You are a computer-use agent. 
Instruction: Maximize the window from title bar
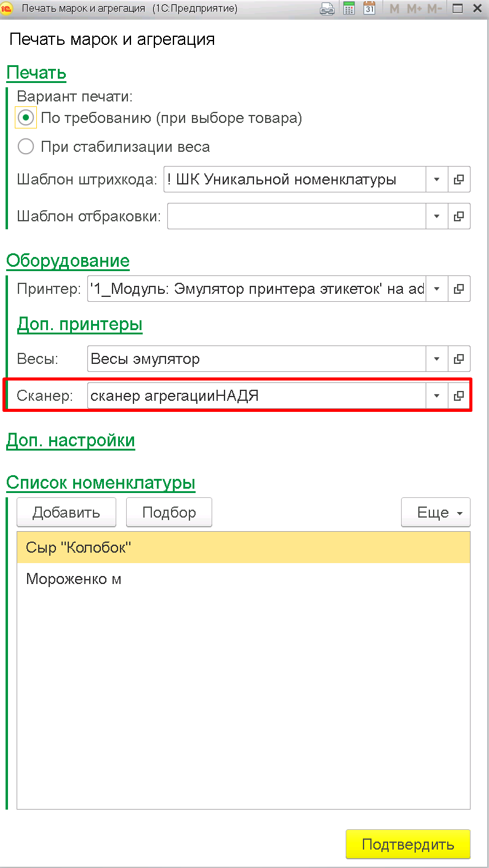(x=457, y=9)
